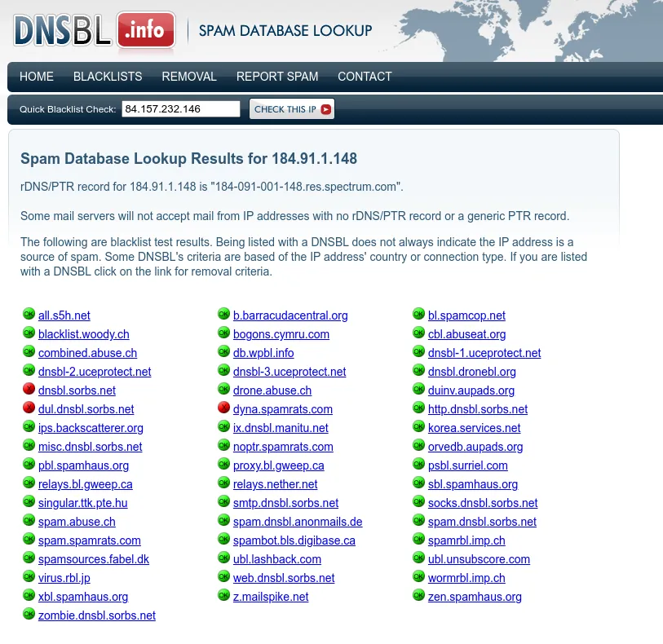
Task: Open the relays.bl.gweep.ca link
Action: (85, 484)
